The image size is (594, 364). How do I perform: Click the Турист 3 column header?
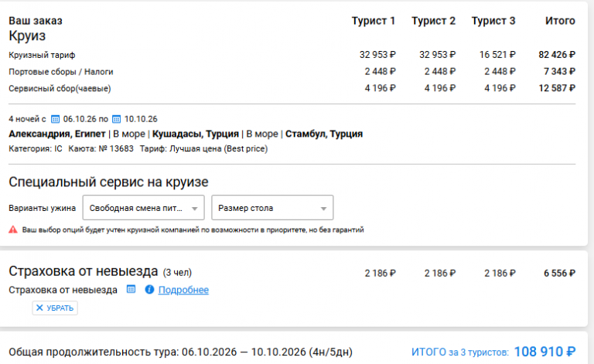tap(493, 21)
